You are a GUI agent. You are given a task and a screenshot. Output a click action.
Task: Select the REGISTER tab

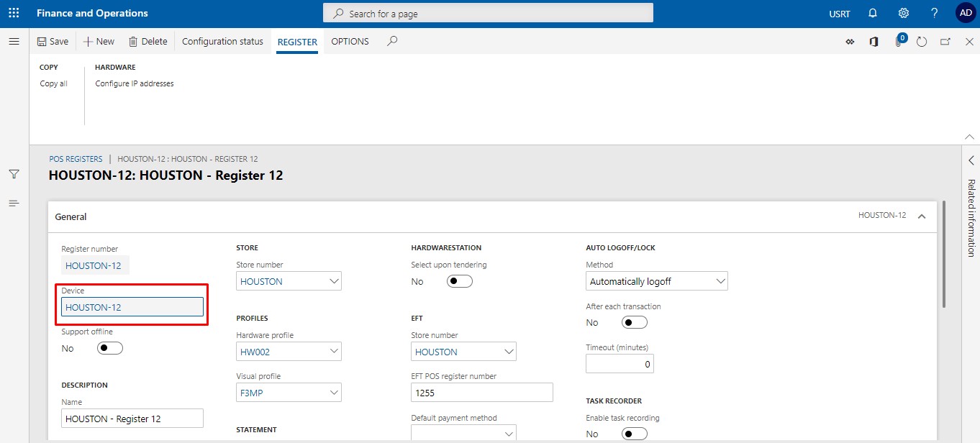coord(297,42)
